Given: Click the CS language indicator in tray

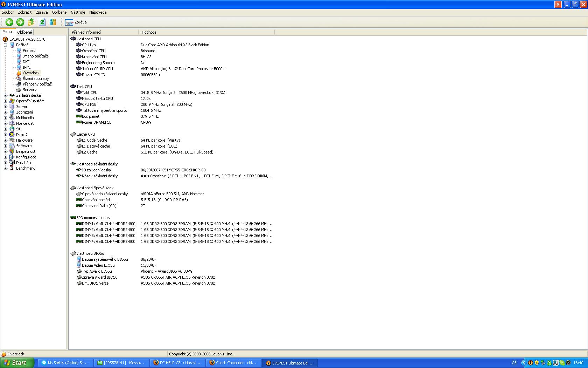Looking at the screenshot, I should (514, 363).
